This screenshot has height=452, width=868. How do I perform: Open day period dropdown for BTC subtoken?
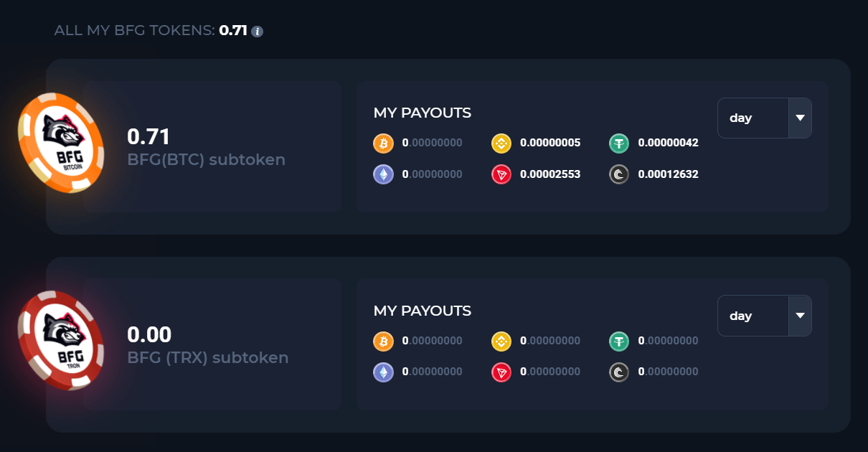753,118
